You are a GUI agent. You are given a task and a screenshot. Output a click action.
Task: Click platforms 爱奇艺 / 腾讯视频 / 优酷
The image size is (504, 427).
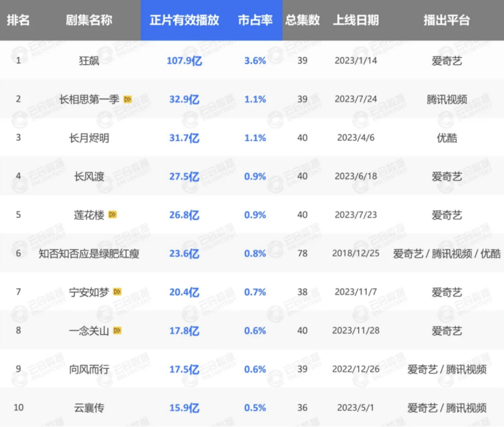click(447, 253)
